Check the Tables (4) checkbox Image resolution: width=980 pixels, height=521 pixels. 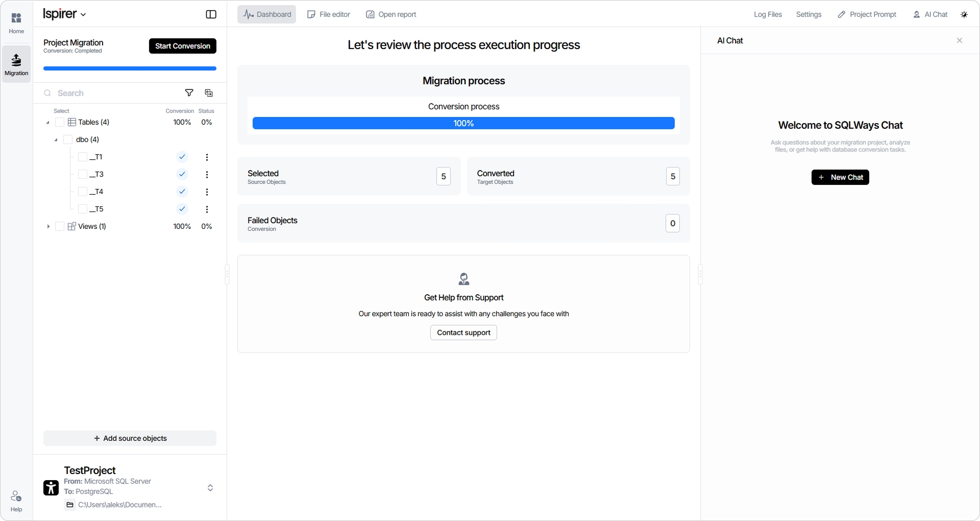[x=60, y=122]
